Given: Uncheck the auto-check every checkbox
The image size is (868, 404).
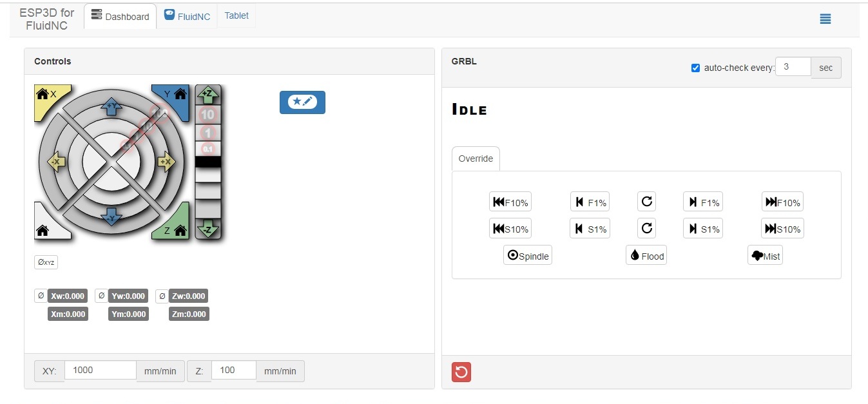Looking at the screenshot, I should tap(695, 68).
